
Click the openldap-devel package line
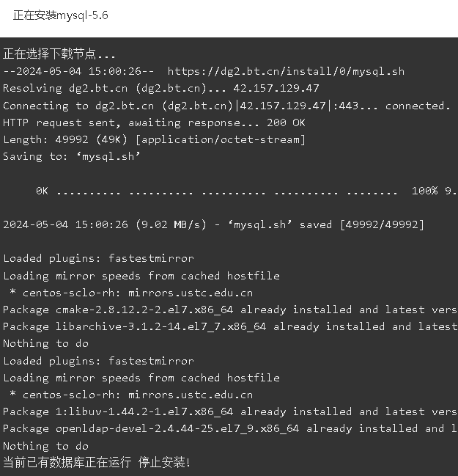229,428
